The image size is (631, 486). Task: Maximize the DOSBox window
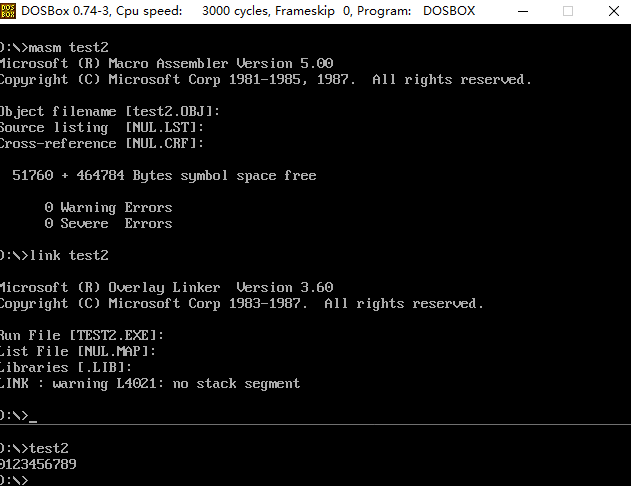point(568,11)
